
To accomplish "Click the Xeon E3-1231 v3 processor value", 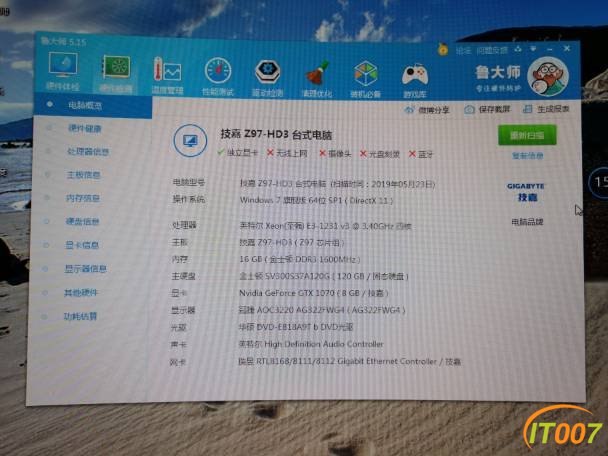I will pos(325,226).
